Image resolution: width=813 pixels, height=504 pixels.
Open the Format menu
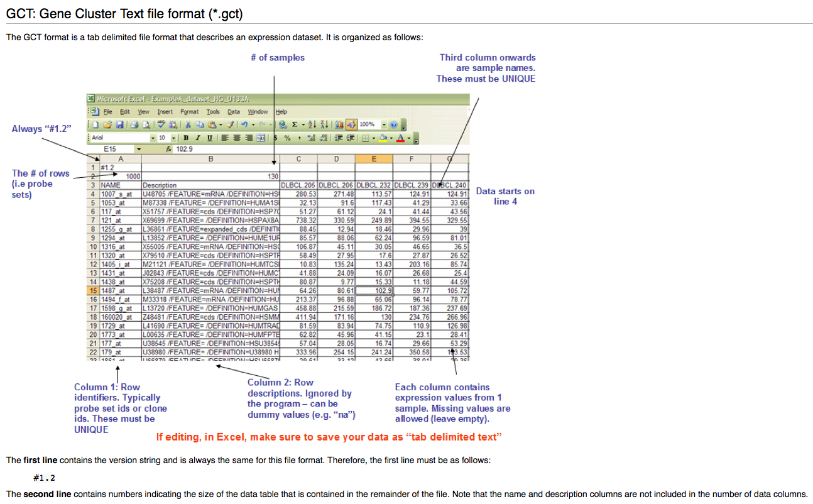coord(189,112)
